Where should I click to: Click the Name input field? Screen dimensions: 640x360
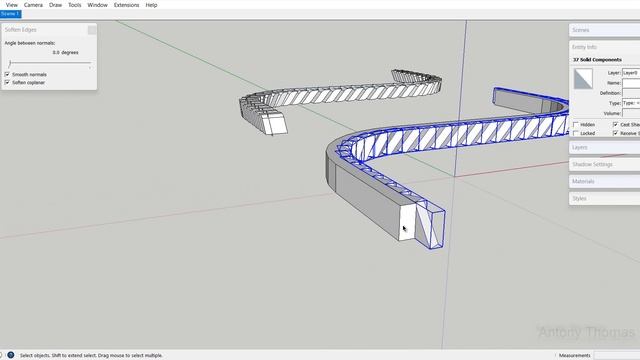[631, 83]
